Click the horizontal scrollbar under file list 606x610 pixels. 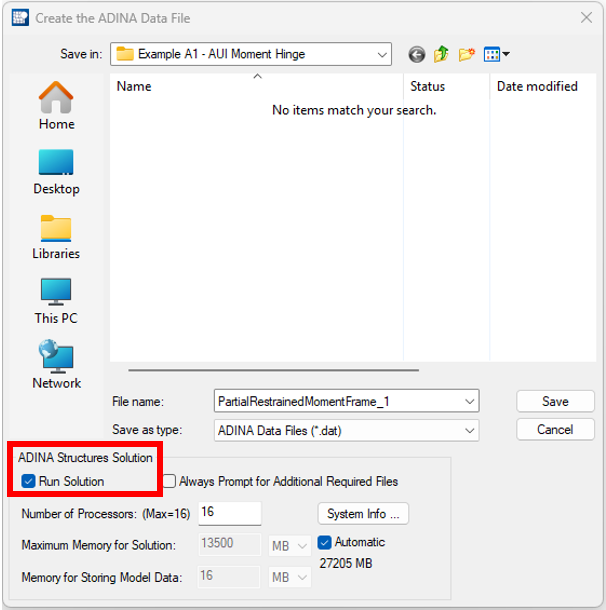(x=273, y=370)
